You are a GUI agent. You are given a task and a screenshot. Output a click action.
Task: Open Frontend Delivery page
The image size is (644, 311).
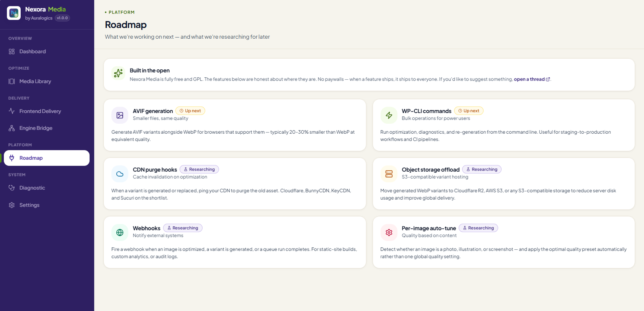47,111
